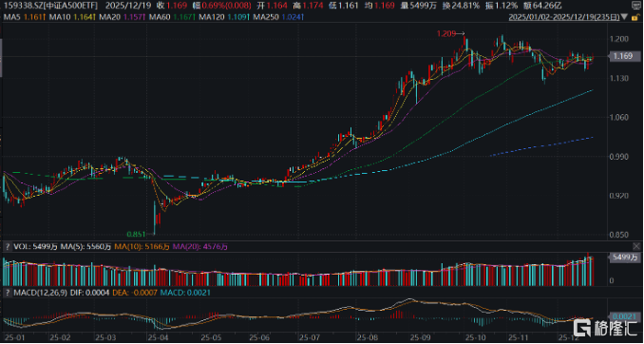Viewport: 644px width, 344px height.
Task: Click the 1.200 price axis label
Action: click(x=620, y=38)
